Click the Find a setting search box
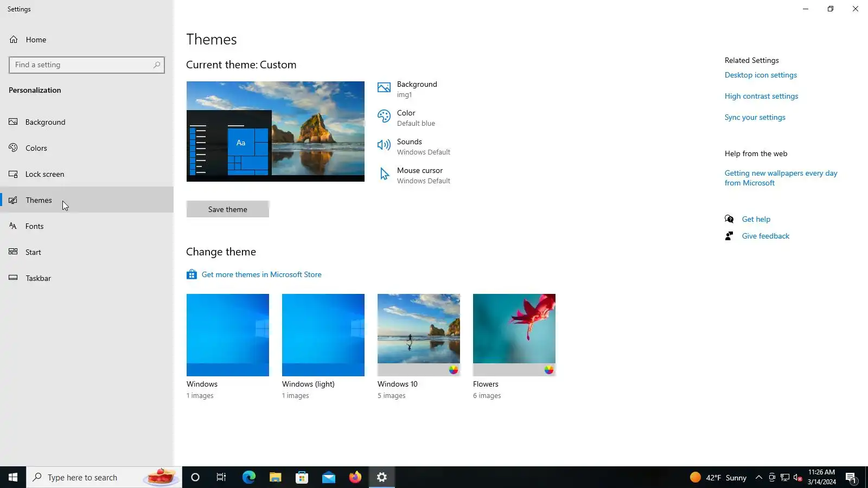Image resolution: width=868 pixels, height=488 pixels. coord(87,65)
